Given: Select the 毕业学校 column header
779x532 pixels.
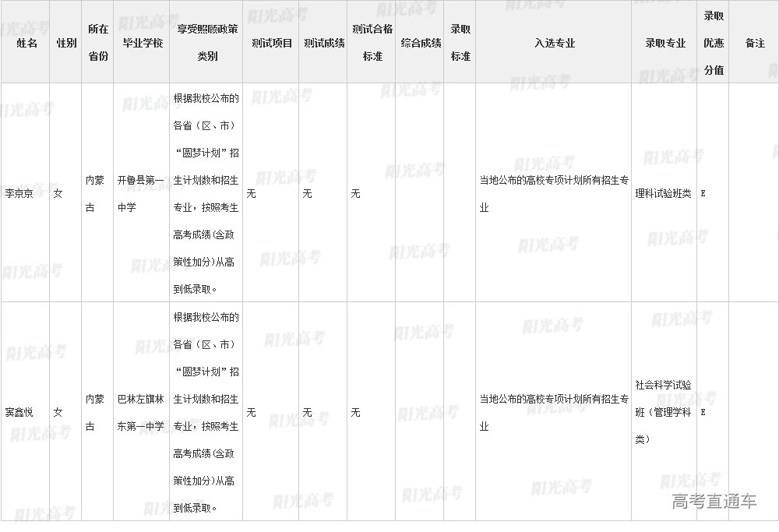Looking at the screenshot, I should [143, 43].
